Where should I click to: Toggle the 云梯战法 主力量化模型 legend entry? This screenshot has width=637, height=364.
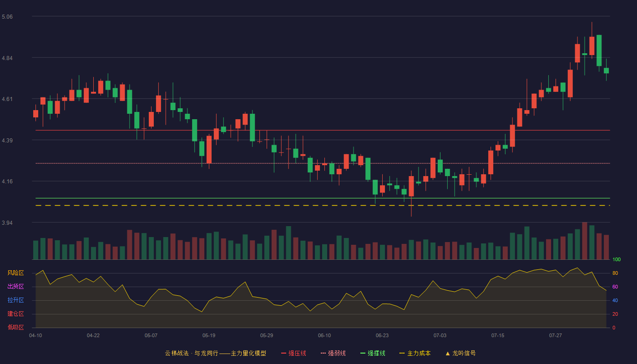tap(216, 353)
